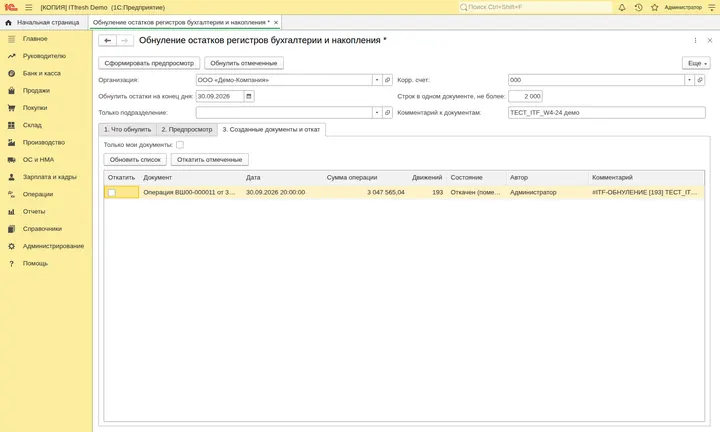
Task: Open notifications bell icon
Action: [x=622, y=7]
